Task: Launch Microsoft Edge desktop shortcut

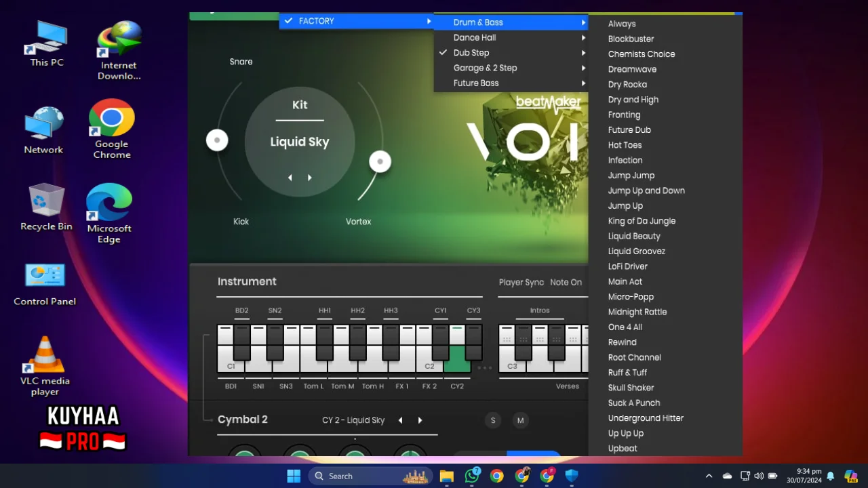Action: (x=108, y=213)
